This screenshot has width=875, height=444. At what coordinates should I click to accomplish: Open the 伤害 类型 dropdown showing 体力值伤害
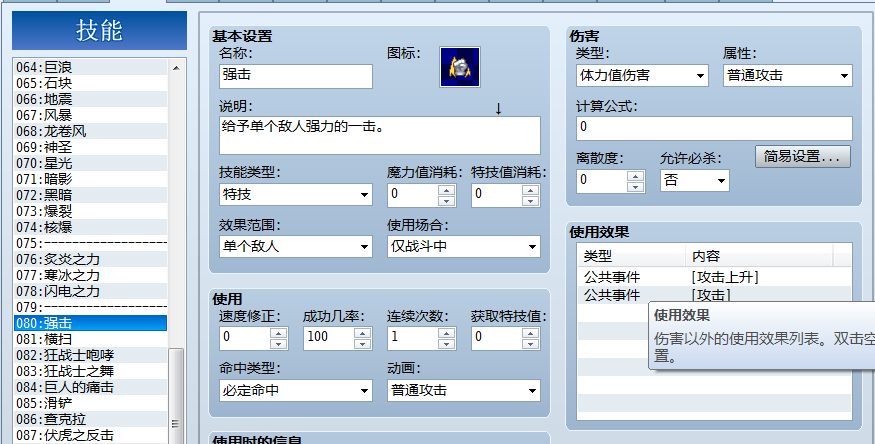pos(642,76)
